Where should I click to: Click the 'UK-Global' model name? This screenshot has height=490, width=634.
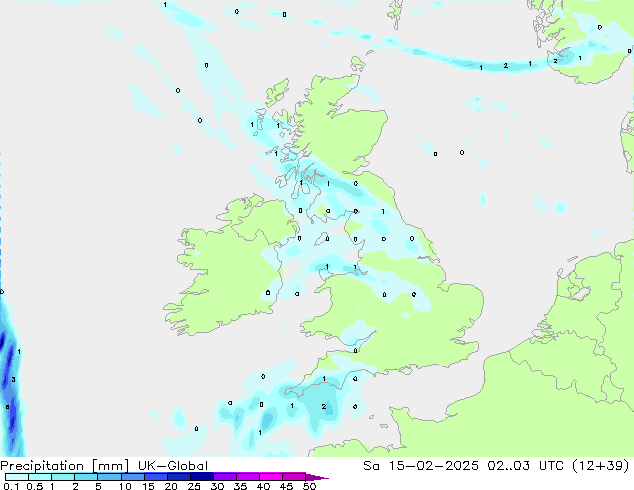173,466
